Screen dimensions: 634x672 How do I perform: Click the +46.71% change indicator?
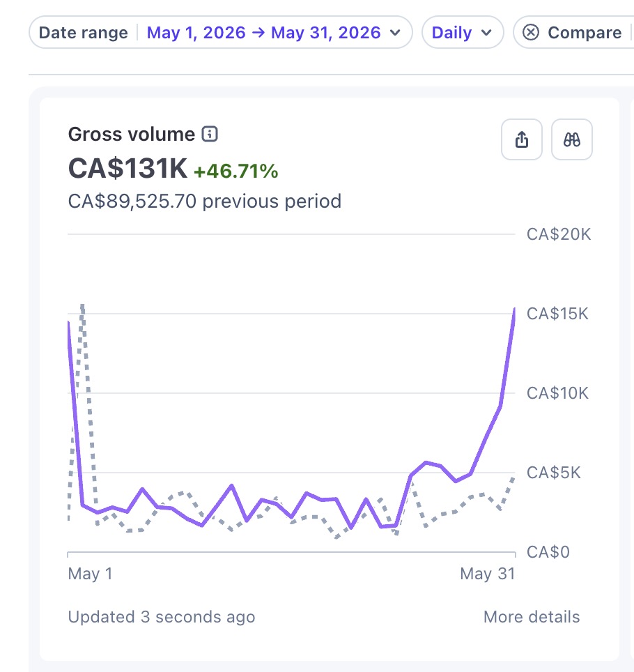(236, 171)
